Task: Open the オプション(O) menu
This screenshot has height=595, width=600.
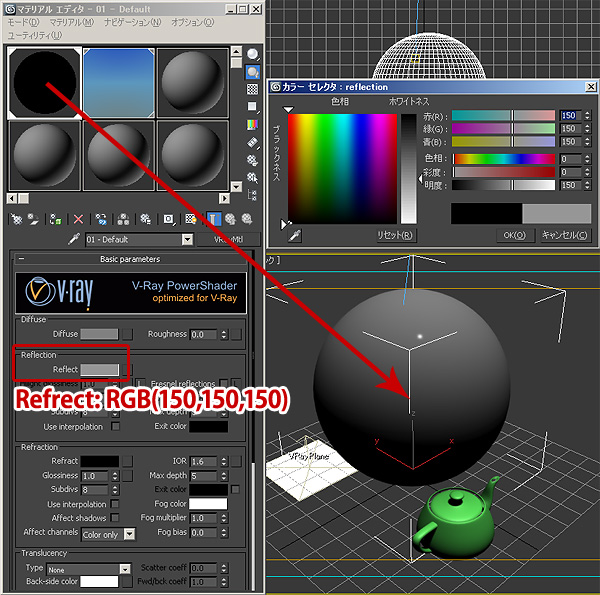Action: [x=192, y=22]
